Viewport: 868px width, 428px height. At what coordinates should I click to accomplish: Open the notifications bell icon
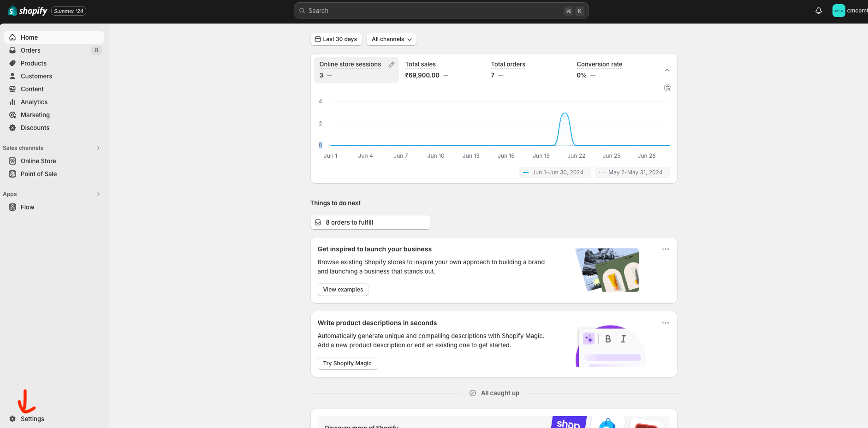click(819, 11)
